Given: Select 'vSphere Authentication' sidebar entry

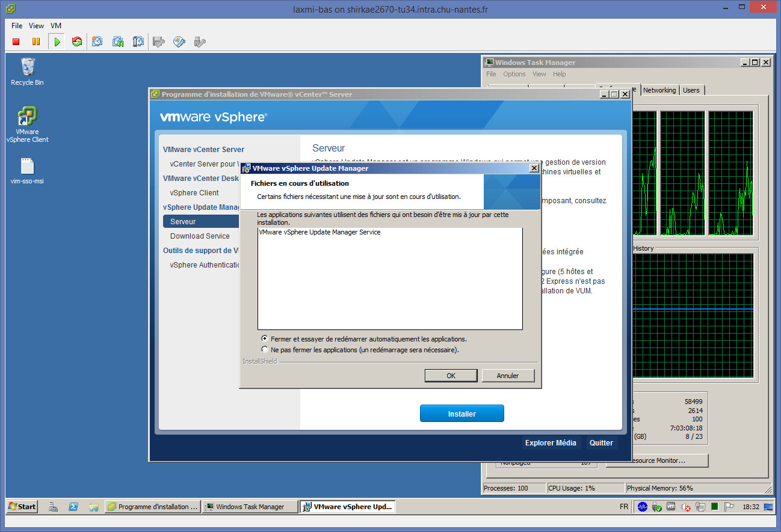Looking at the screenshot, I should [205, 265].
